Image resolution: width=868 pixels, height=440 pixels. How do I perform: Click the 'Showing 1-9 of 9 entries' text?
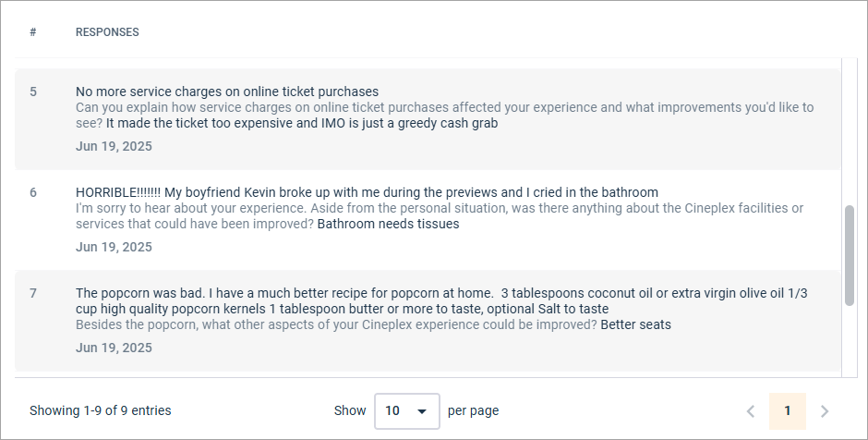[100, 410]
